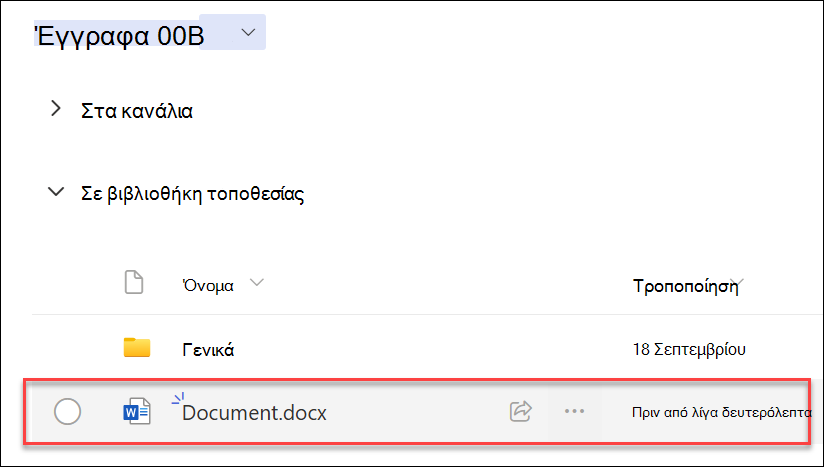Open the Document.docx file name link
Viewport: 824px width, 467px height.
point(254,412)
